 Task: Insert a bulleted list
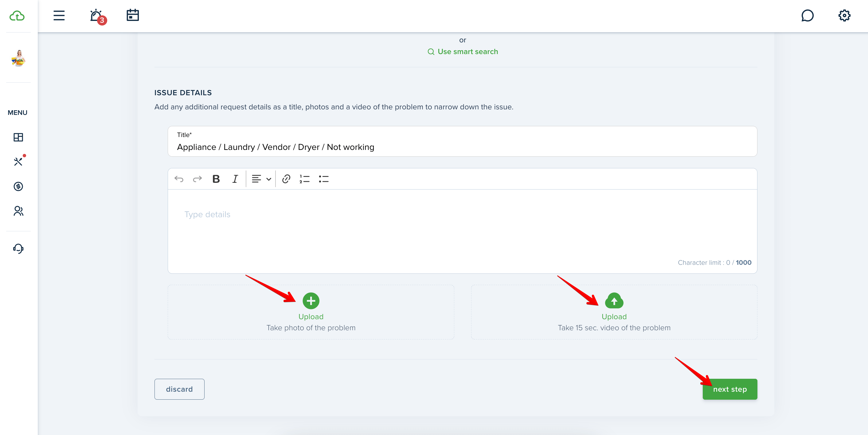(x=323, y=179)
